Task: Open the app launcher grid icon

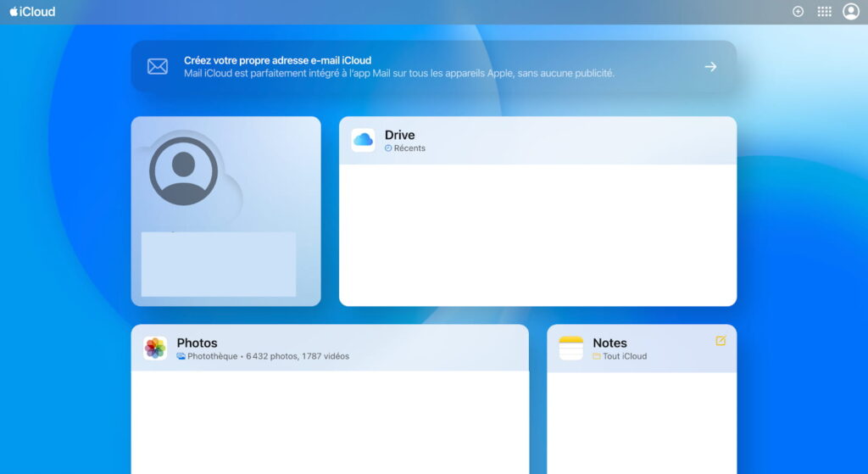Action: (x=824, y=12)
